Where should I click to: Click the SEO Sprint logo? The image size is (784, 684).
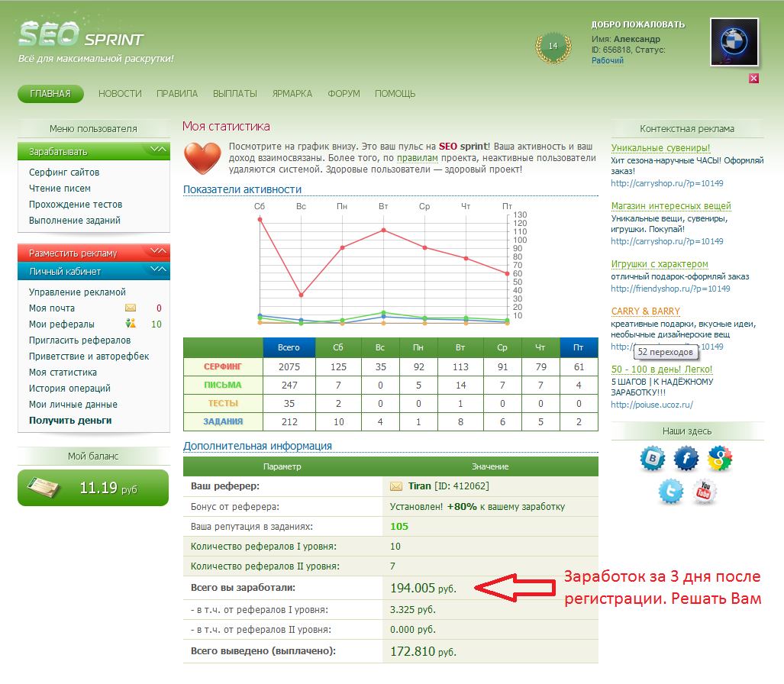tap(81, 34)
